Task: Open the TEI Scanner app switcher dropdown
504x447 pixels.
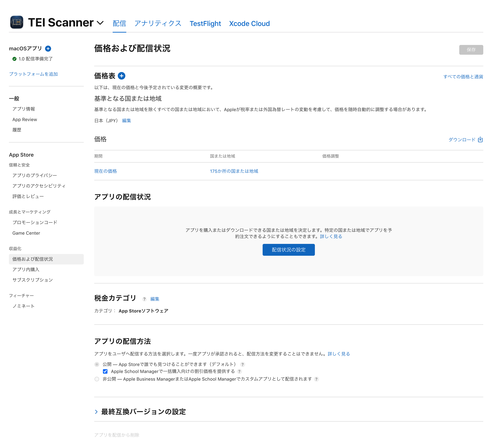Action: (100, 23)
